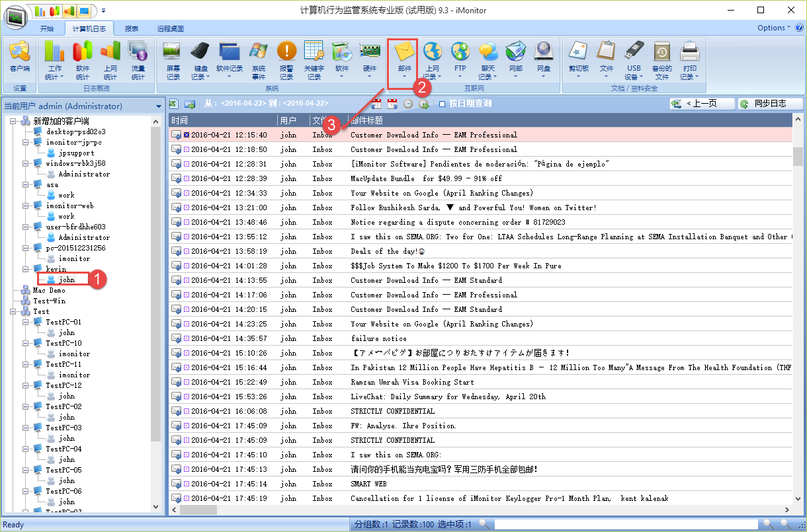Open 工作统计 work statistics
The width and height of the screenshot is (807, 532).
click(55, 60)
